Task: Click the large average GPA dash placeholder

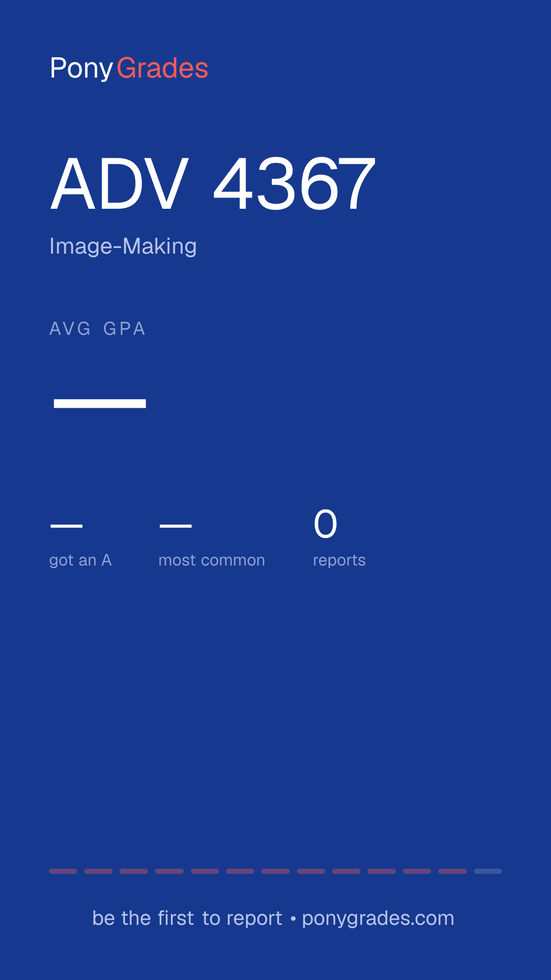Action: point(100,404)
